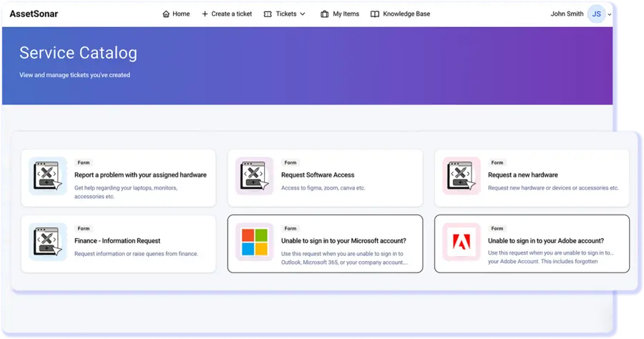Click 'Request information or raise queries from finance' text

pos(136,254)
